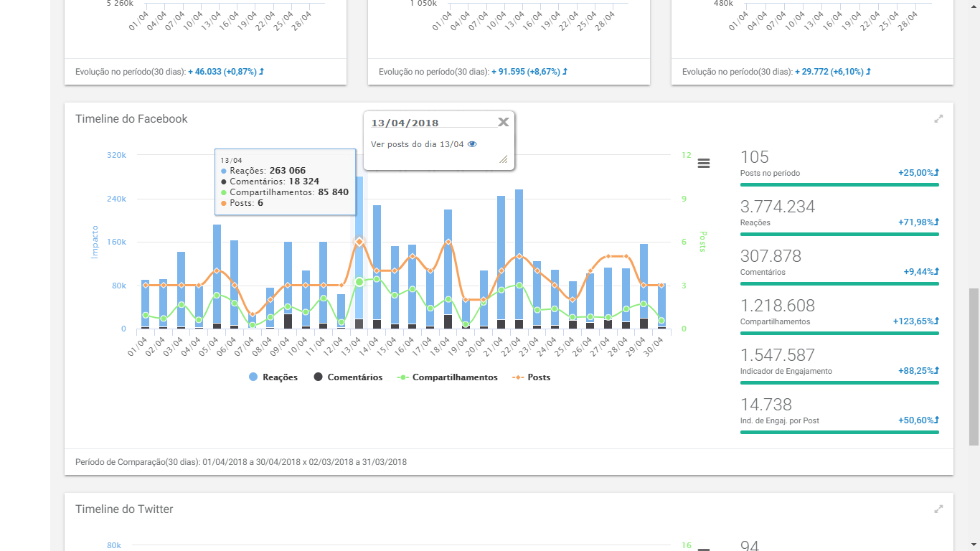The image size is (980, 551).
Task: Toggle Posts line in chart legend
Action: 531,377
